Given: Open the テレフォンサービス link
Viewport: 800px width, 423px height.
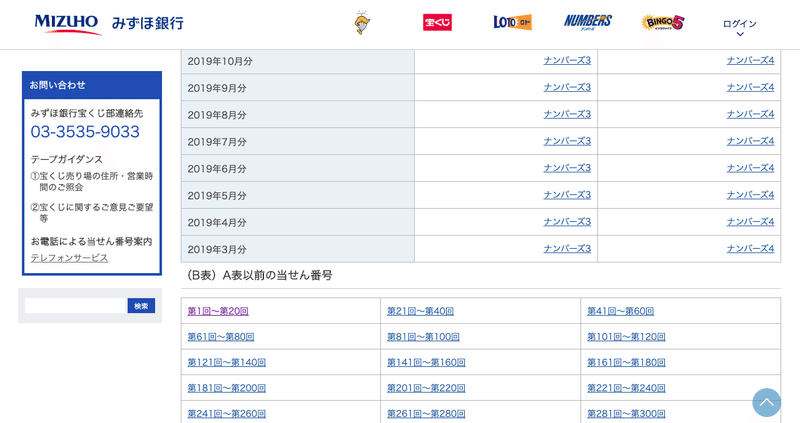Looking at the screenshot, I should (x=69, y=258).
